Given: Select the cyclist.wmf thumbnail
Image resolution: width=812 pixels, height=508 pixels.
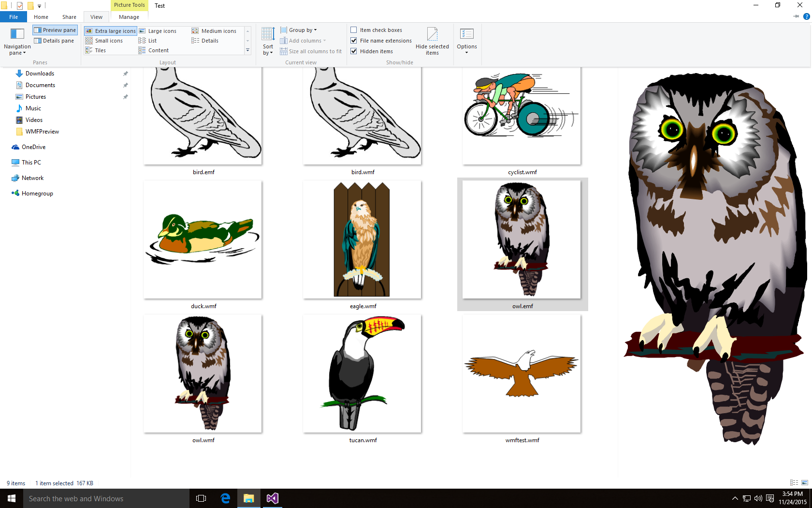Looking at the screenshot, I should (x=522, y=116).
